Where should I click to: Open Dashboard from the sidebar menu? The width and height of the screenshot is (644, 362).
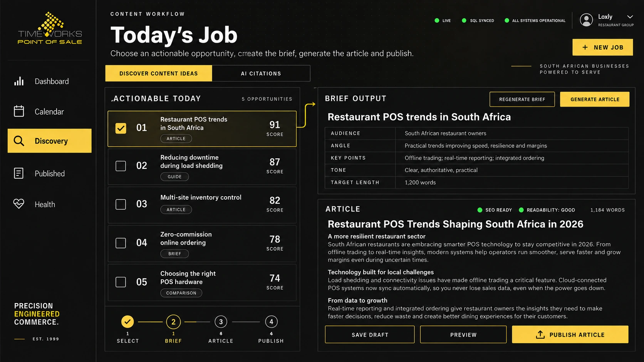pos(49,81)
